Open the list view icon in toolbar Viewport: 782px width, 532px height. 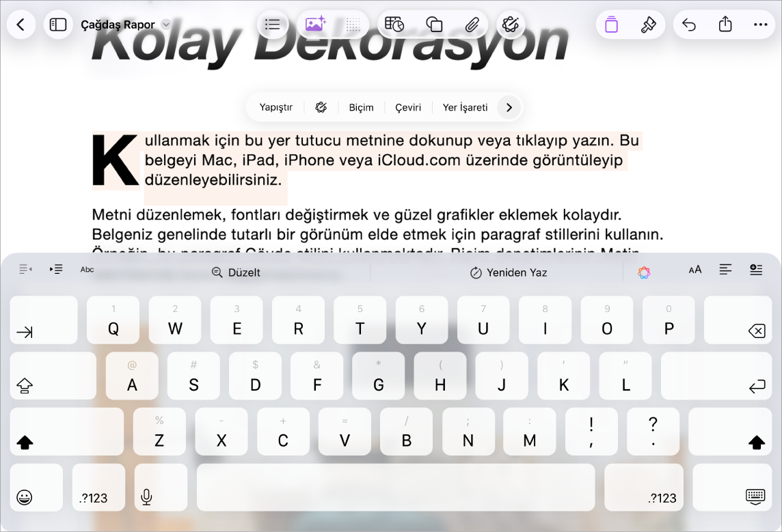[272, 25]
